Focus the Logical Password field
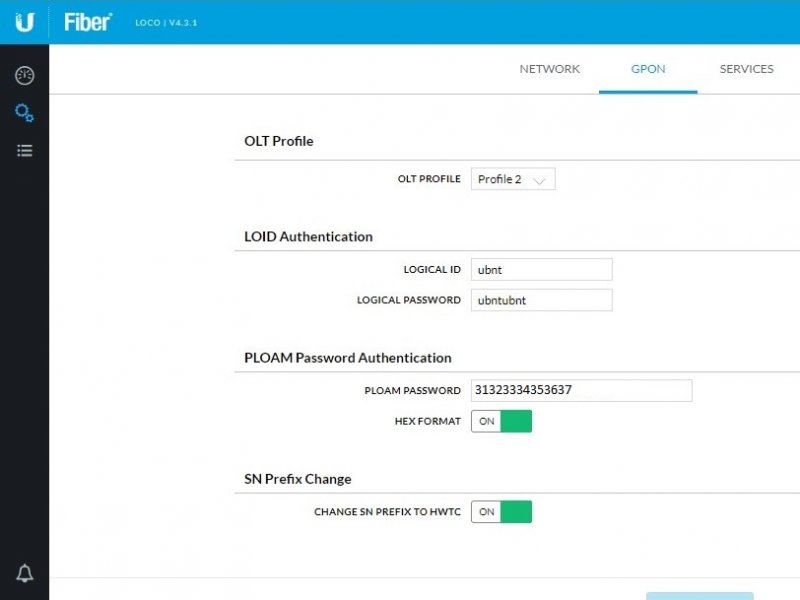 [541, 300]
